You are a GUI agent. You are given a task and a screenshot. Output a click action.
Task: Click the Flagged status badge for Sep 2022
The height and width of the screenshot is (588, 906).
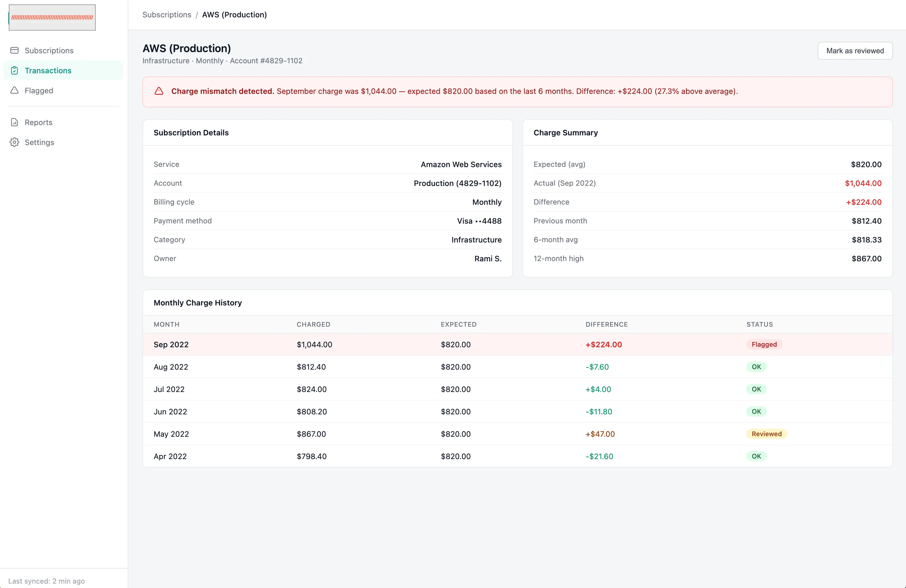764,344
